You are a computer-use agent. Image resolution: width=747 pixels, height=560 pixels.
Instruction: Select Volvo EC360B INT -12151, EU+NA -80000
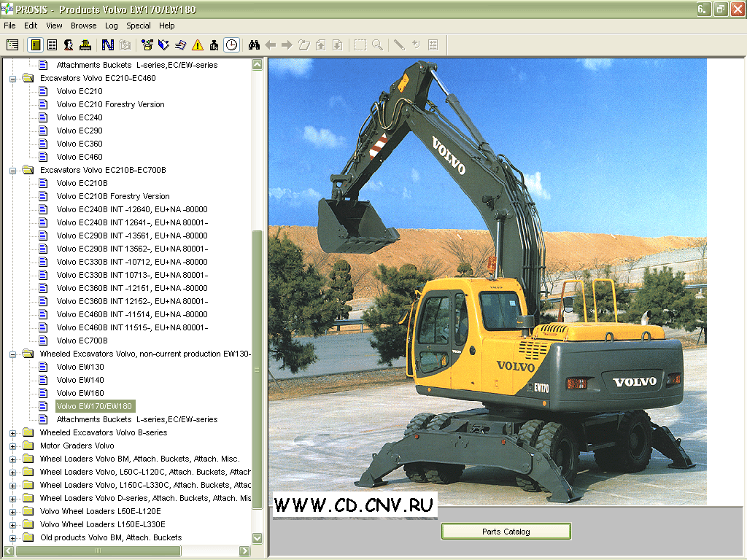[x=132, y=288]
